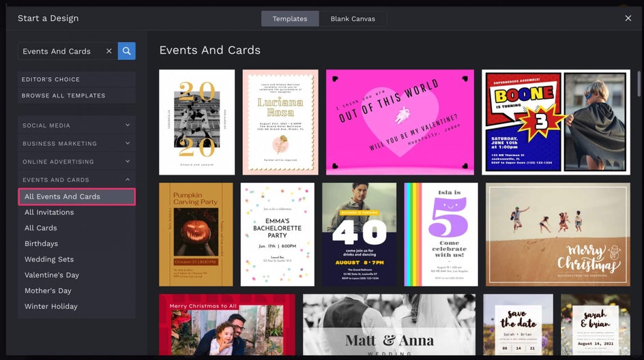Choose the Luciana Rosa invitation template
Screen dimensions: 644x360
pyautogui.click(x=280, y=122)
